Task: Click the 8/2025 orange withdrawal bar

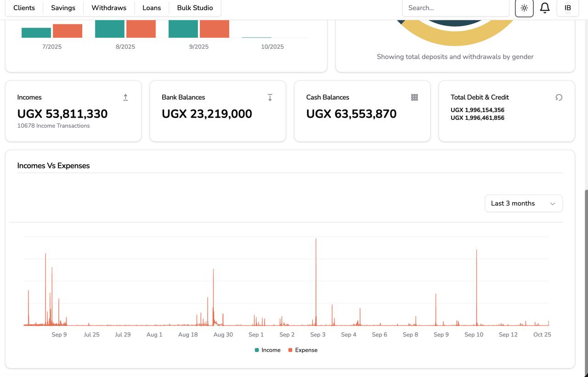Action: 141,29
